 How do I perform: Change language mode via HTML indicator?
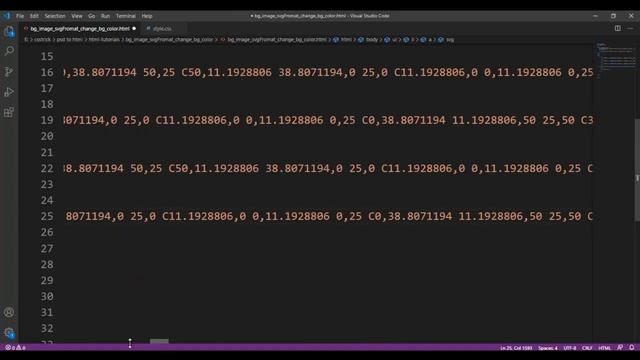tap(604, 348)
